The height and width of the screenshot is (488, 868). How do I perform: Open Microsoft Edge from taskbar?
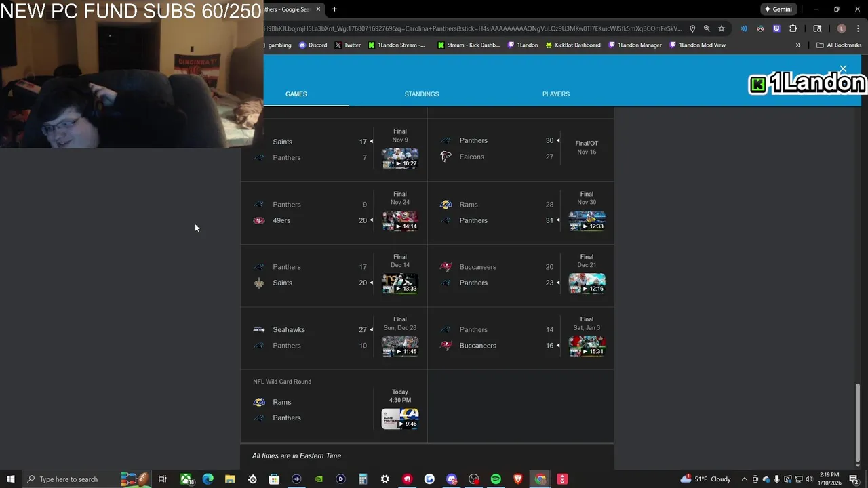(x=208, y=479)
